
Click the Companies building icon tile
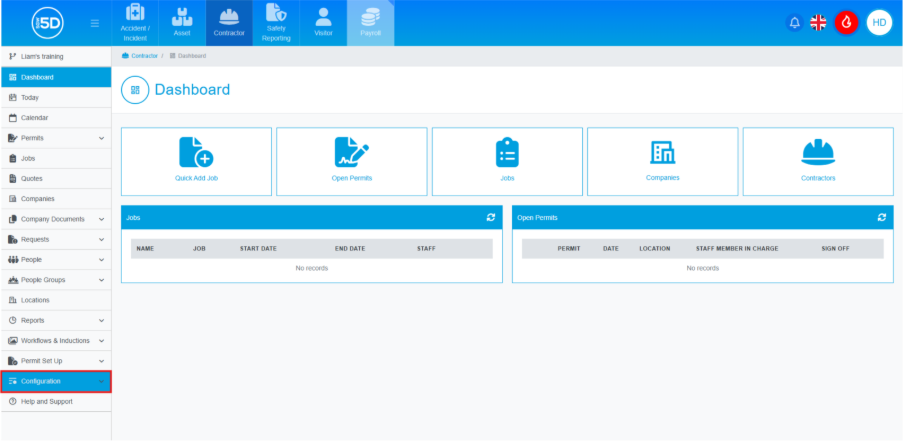(662, 152)
